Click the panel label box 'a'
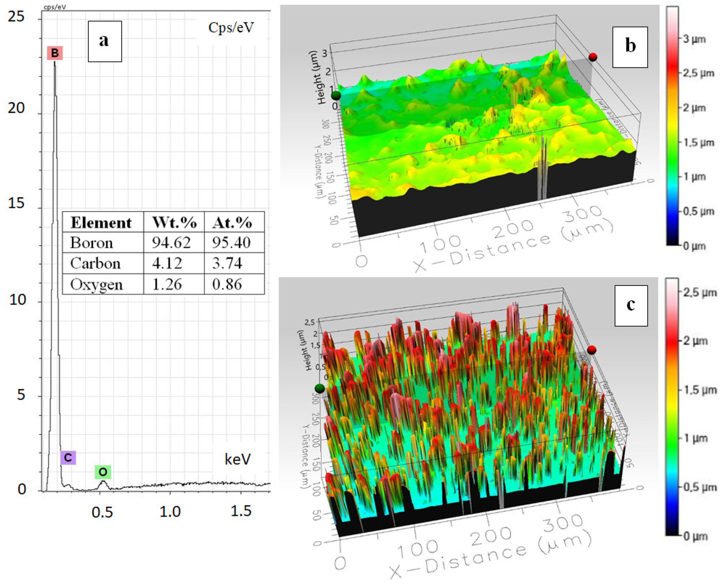 (x=105, y=41)
